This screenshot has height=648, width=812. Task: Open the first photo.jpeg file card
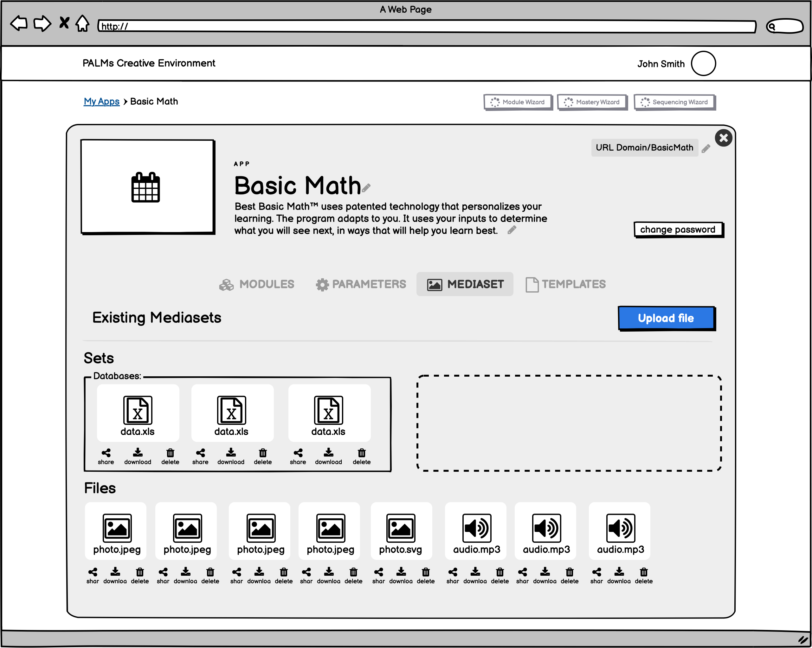coord(116,531)
